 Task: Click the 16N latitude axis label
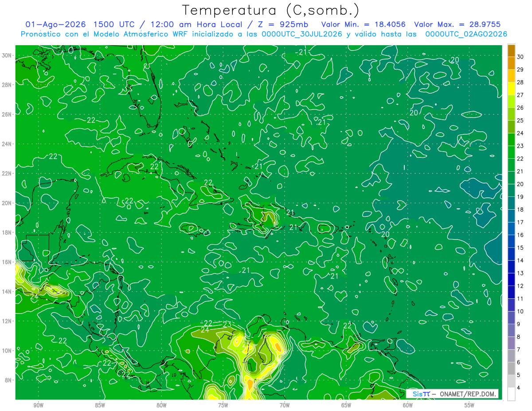tap(7, 262)
